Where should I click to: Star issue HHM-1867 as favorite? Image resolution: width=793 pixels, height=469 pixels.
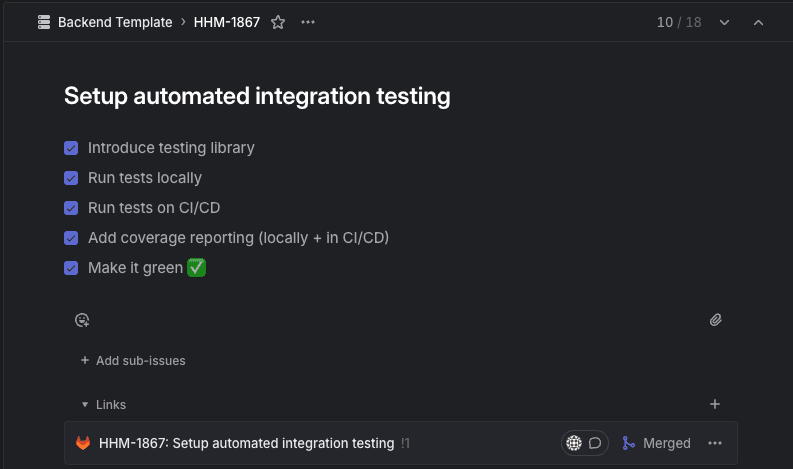(x=278, y=22)
